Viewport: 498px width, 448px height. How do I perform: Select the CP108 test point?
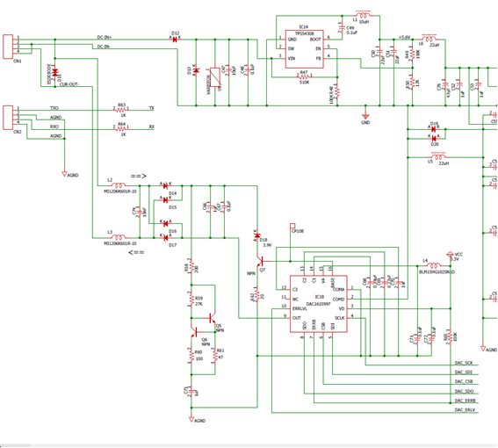point(292,226)
